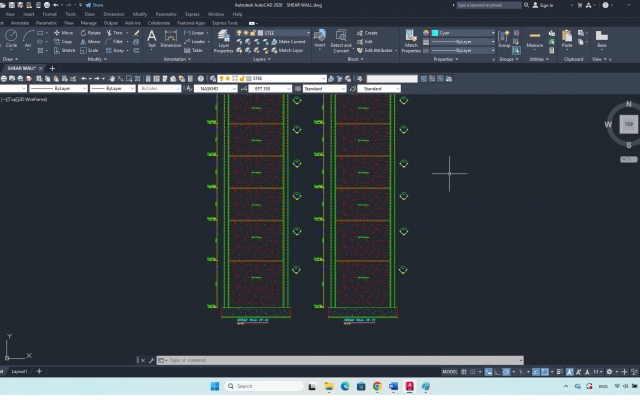Toggle drawing grid display in status bar

pos(466,371)
